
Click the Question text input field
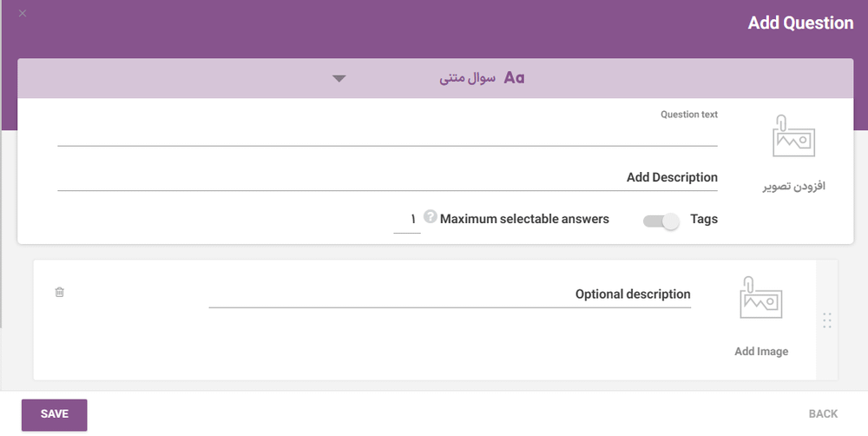click(x=387, y=135)
